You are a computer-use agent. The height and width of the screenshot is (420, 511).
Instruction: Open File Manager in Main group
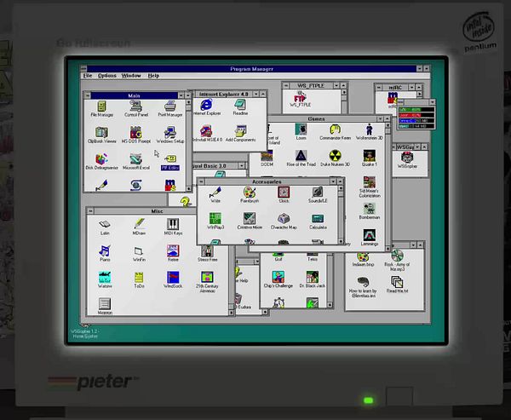click(x=101, y=106)
